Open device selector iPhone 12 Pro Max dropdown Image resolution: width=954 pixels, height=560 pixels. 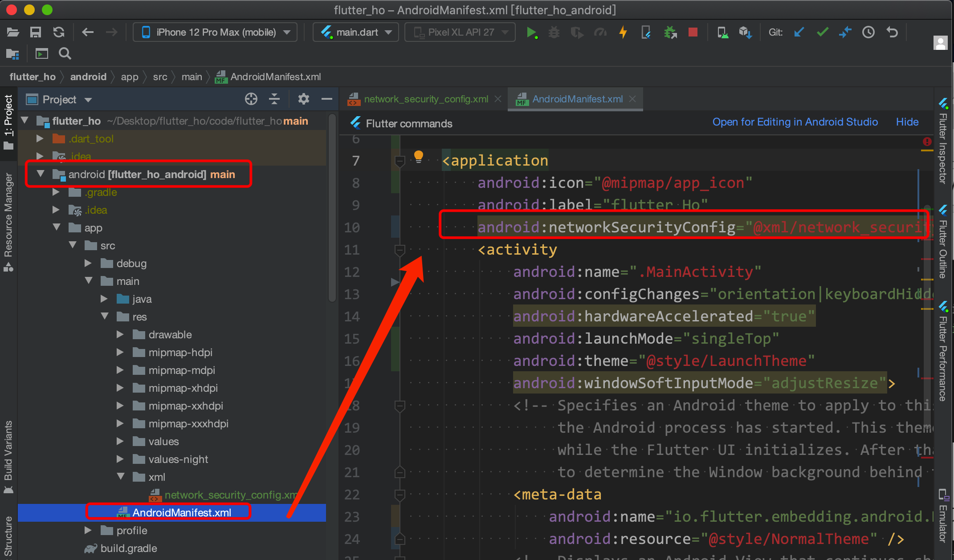click(215, 32)
